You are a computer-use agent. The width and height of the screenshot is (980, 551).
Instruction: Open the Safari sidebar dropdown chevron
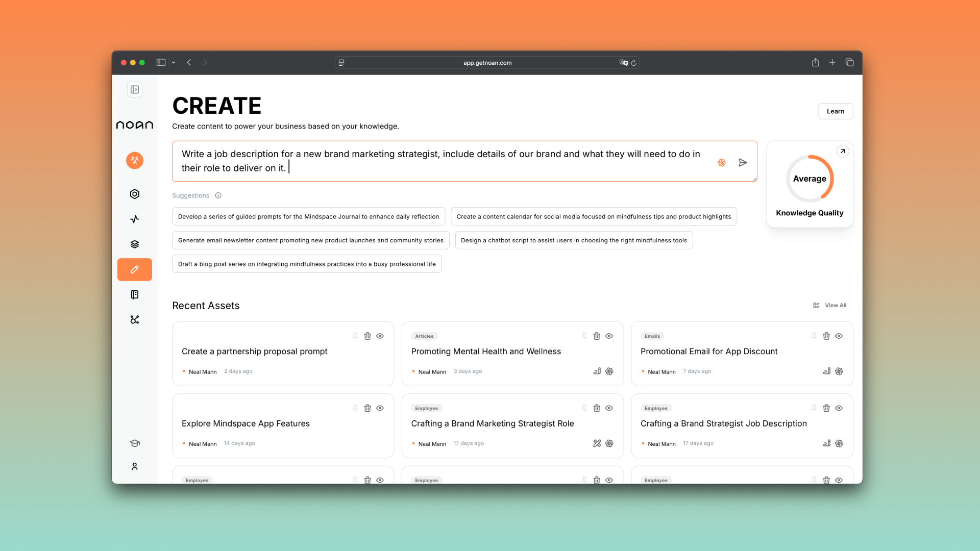pyautogui.click(x=174, y=62)
